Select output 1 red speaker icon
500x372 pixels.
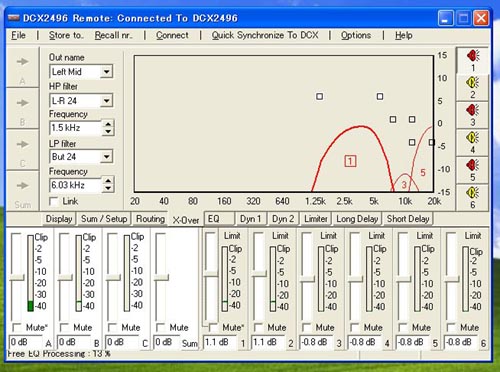[473, 56]
